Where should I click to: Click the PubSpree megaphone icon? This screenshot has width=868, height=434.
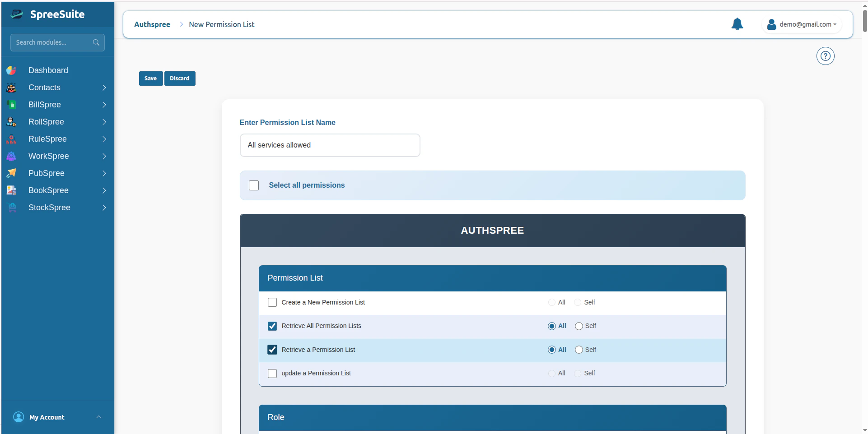[11, 173]
